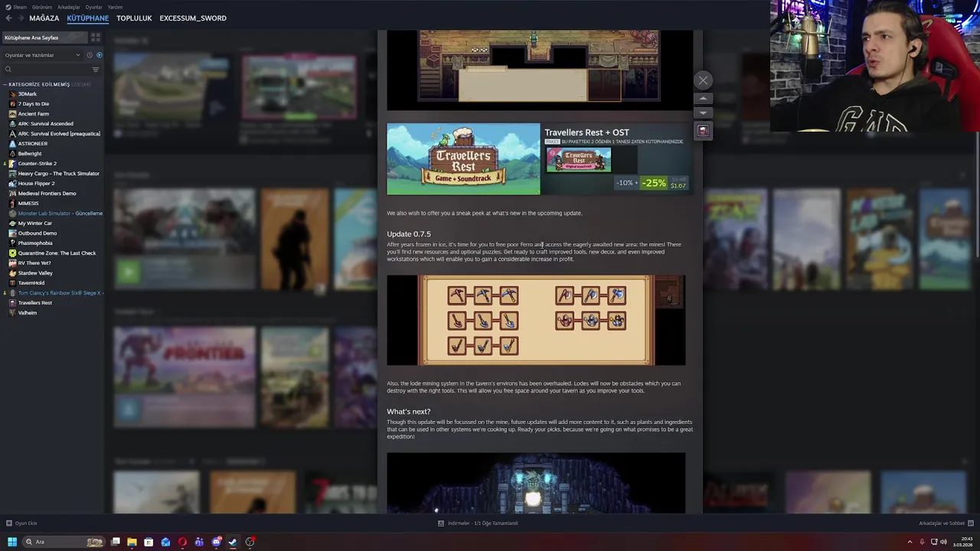
Task: Select Monster Lab Simulator entry
Action: click(60, 214)
